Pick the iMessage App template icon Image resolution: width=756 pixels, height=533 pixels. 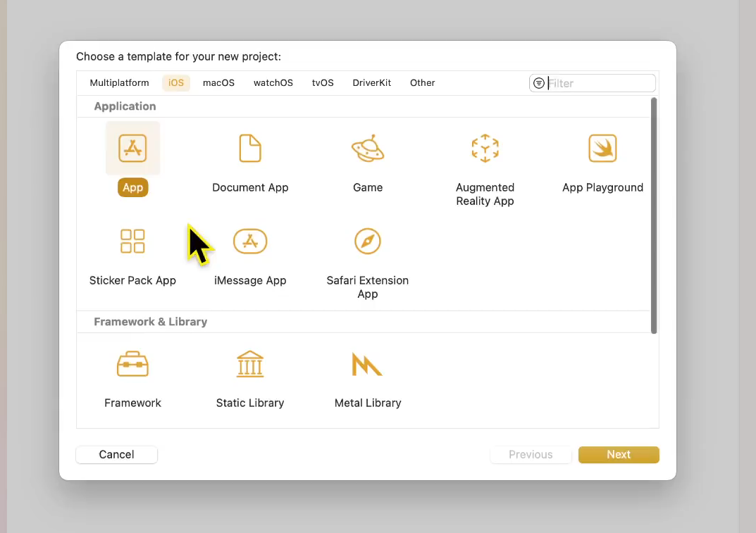point(250,241)
